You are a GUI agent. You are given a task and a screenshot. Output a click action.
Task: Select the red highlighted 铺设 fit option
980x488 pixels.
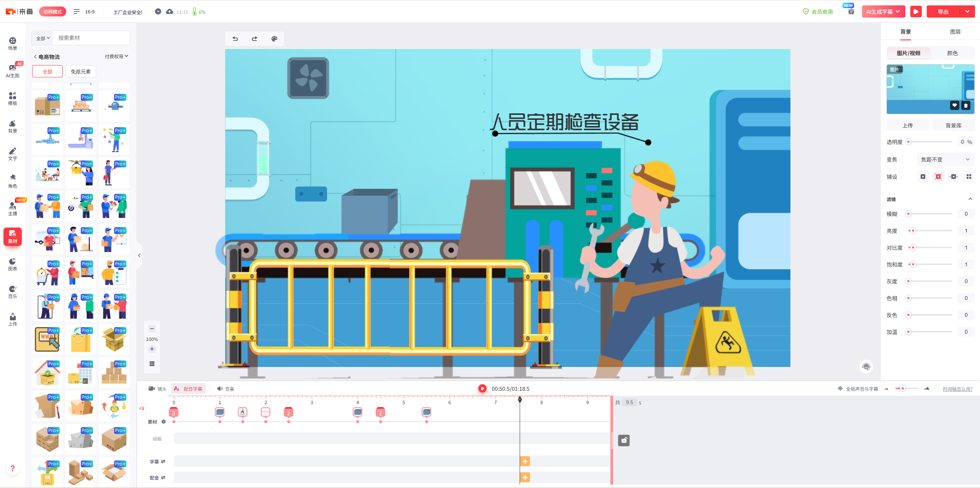pyautogui.click(x=938, y=177)
